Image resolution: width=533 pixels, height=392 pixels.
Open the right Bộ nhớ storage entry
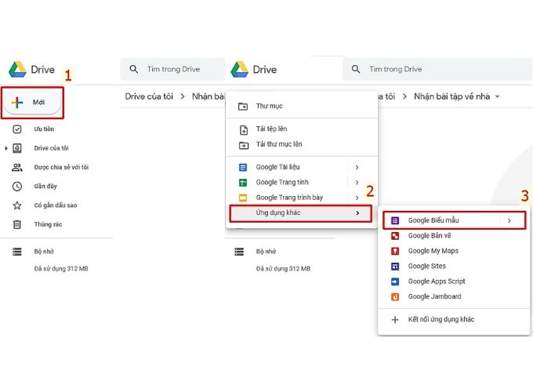coord(266,252)
